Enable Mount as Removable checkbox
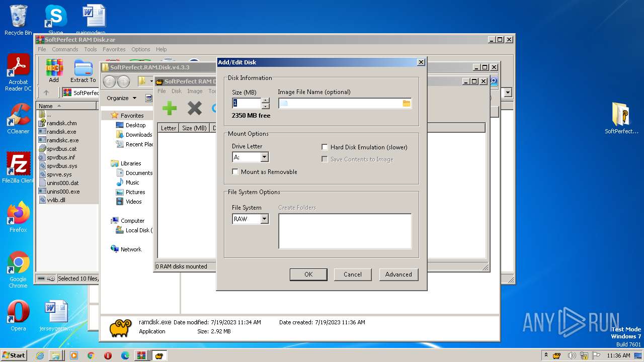 pos(235,172)
